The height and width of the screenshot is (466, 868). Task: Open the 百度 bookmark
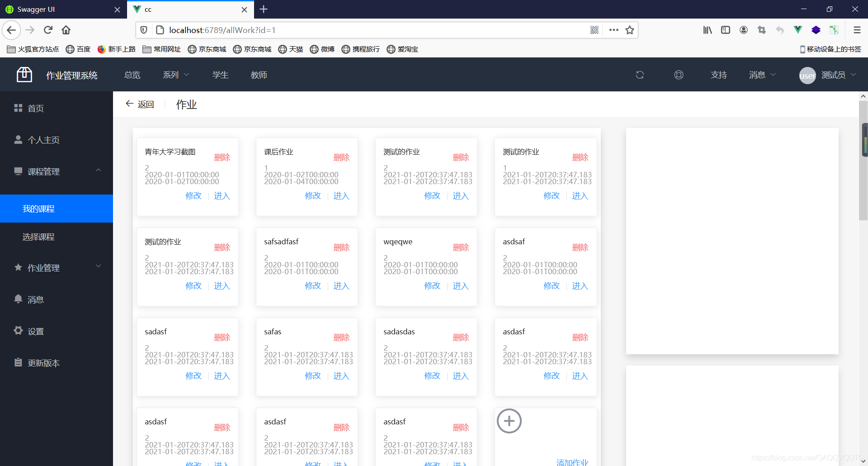tap(78, 49)
